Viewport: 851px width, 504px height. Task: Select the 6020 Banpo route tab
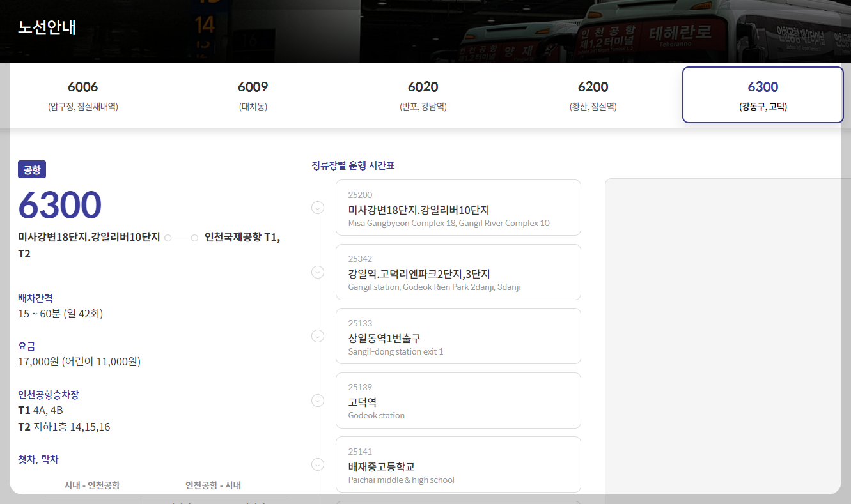[423, 95]
